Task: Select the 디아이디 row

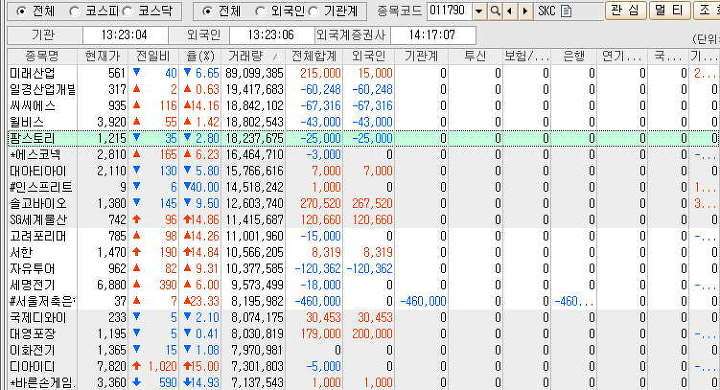Action: click(363, 367)
